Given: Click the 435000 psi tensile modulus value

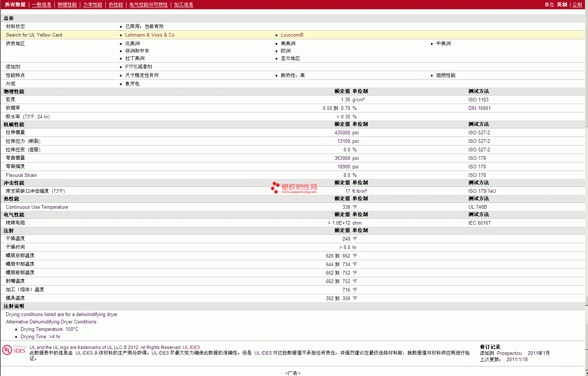Looking at the screenshot, I should [347, 132].
